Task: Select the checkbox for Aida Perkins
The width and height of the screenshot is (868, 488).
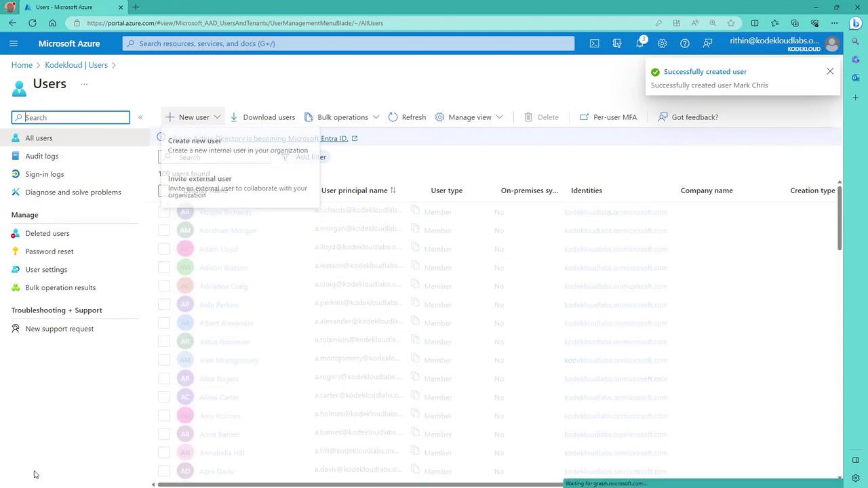Action: (x=164, y=304)
